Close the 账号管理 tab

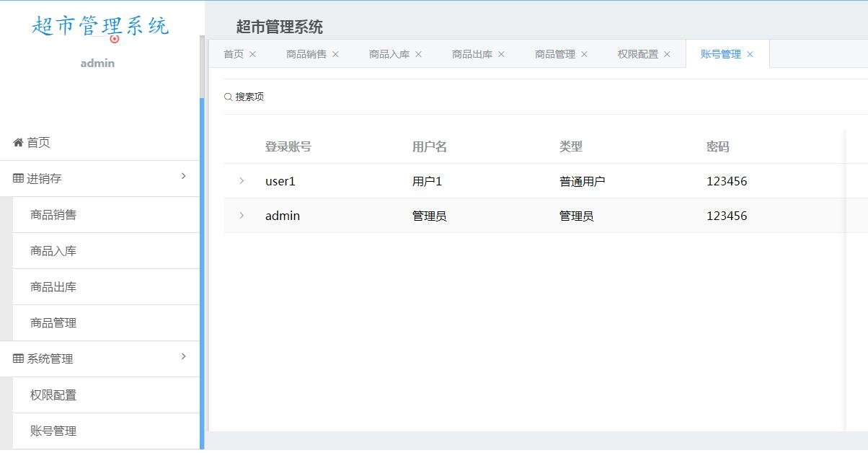(750, 54)
